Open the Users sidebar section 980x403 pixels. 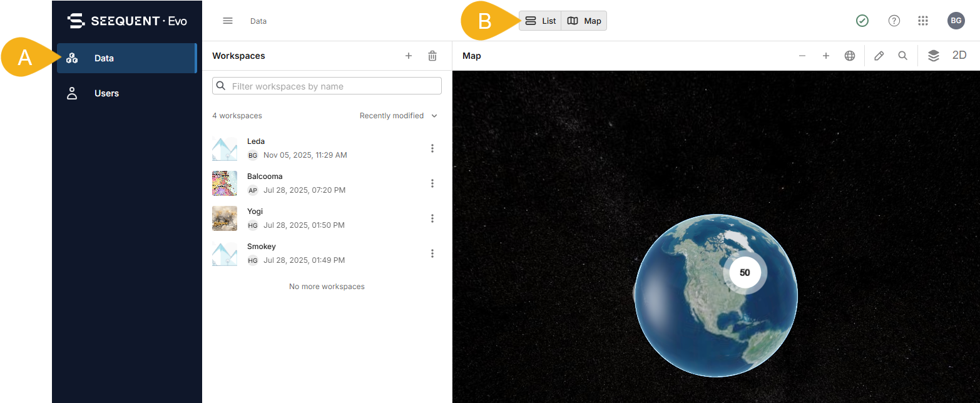coord(106,93)
